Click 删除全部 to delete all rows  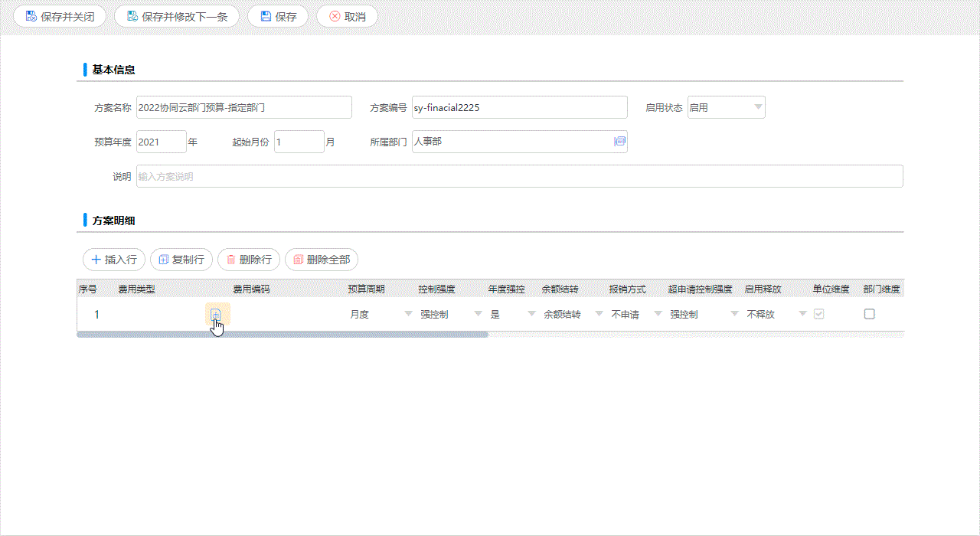[x=322, y=260]
